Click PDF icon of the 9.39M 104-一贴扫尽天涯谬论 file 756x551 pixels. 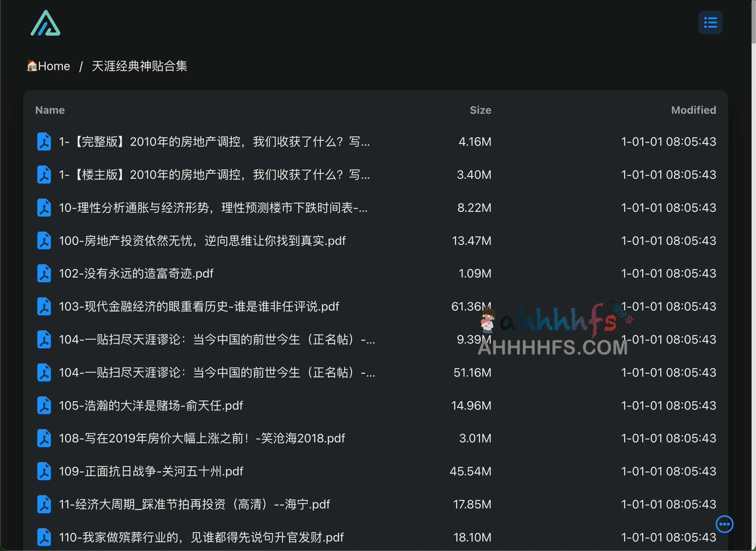(44, 339)
